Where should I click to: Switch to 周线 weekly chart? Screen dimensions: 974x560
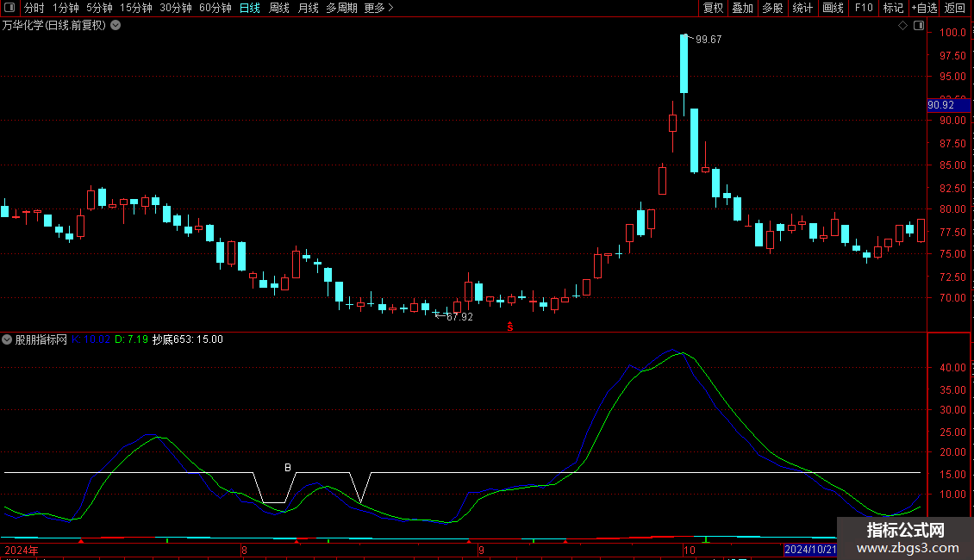(279, 8)
